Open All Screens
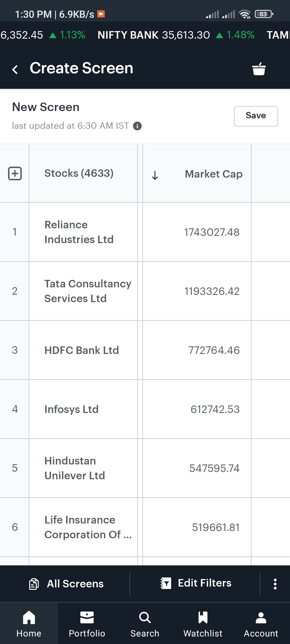 coord(66,584)
